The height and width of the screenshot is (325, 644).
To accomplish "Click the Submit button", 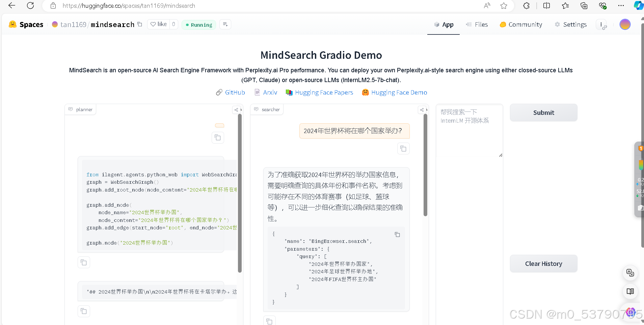I will [543, 112].
